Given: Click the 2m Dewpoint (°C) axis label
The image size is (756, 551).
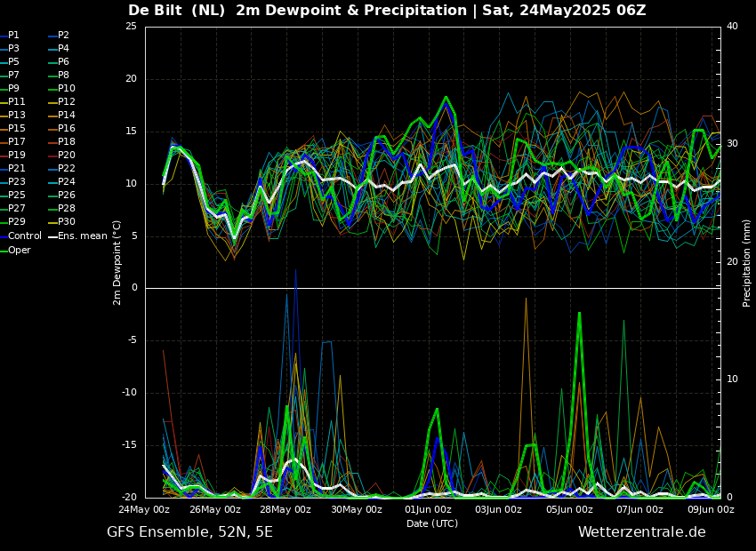Looking at the screenshot, I should click(x=117, y=263).
